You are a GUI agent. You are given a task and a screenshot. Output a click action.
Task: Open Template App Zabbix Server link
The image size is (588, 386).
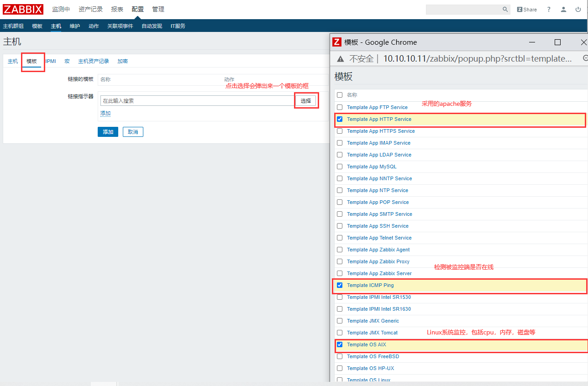[x=379, y=273]
